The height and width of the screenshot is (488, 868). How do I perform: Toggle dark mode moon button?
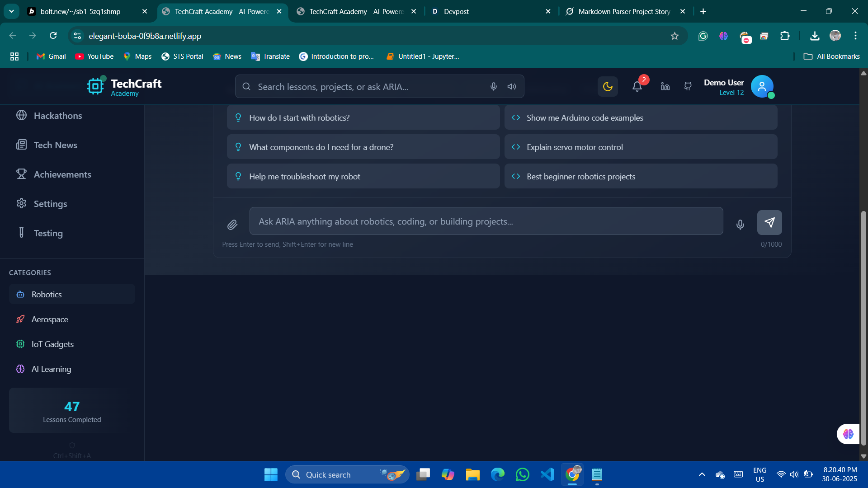[x=608, y=86]
